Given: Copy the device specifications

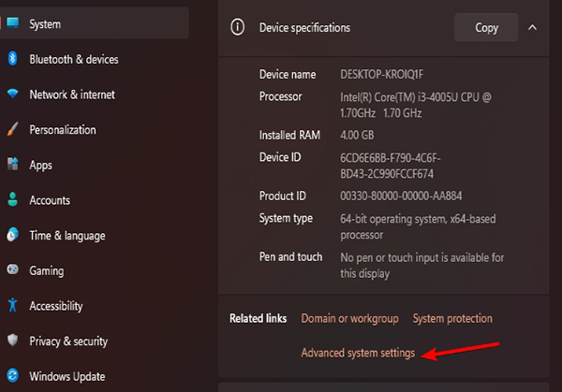Looking at the screenshot, I should click(x=486, y=27).
